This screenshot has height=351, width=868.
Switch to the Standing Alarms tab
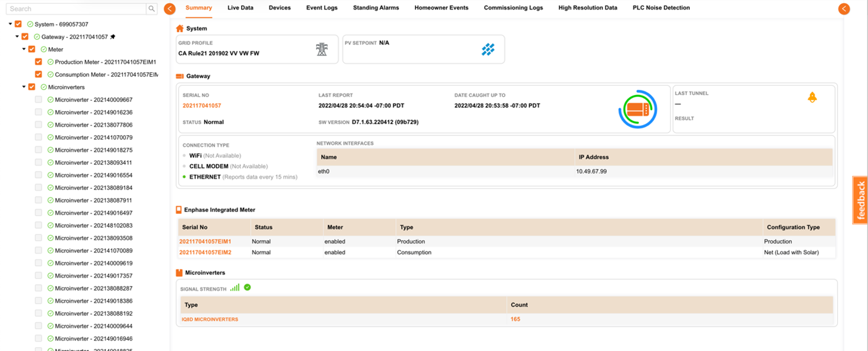tap(376, 8)
